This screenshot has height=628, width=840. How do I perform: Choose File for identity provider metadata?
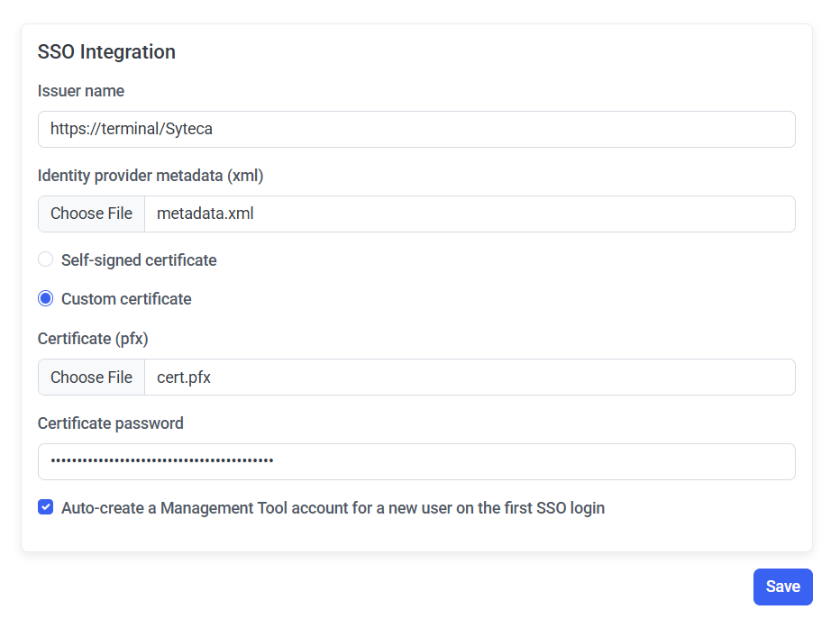tap(91, 214)
